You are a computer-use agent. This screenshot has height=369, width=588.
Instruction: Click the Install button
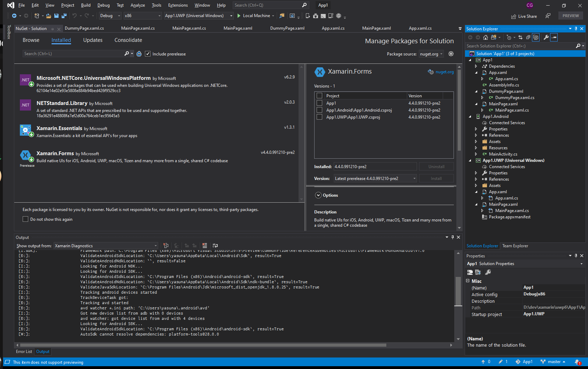coord(436,179)
